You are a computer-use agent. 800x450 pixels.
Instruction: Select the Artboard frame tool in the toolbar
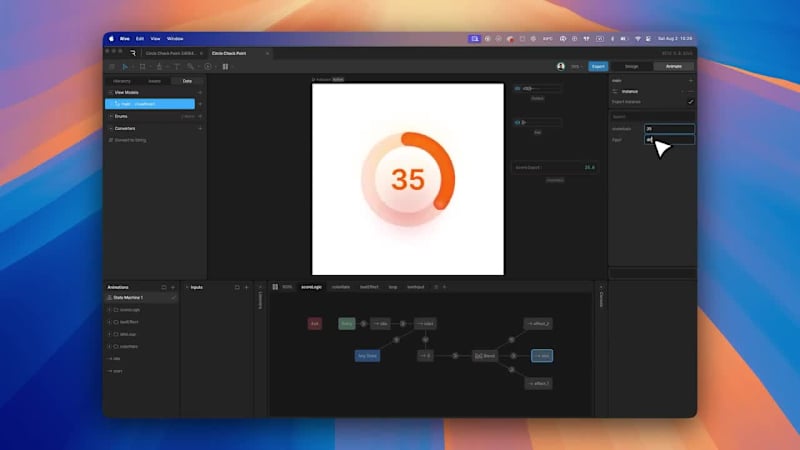tap(142, 66)
